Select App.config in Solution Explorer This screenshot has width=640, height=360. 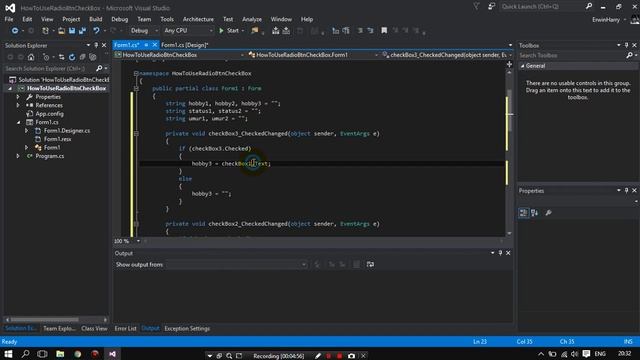point(49,114)
